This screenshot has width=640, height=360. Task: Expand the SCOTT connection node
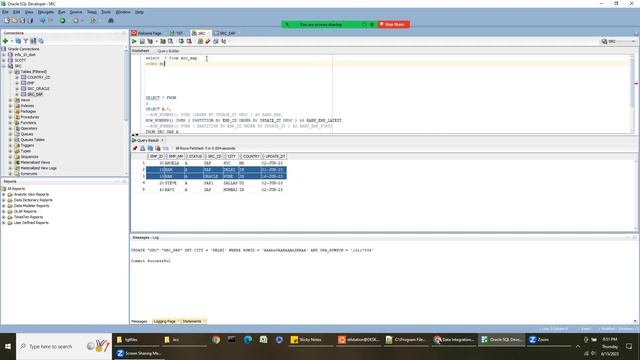click(x=4, y=60)
